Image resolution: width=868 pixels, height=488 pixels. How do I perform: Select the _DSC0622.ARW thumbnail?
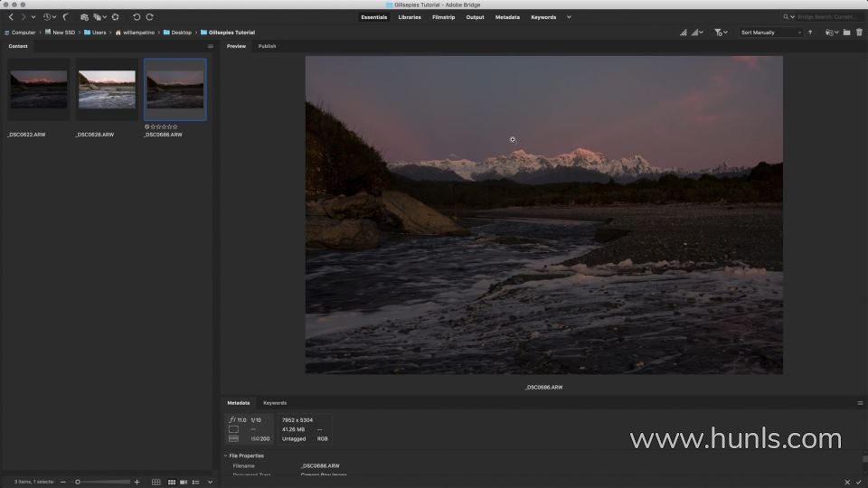click(38, 89)
